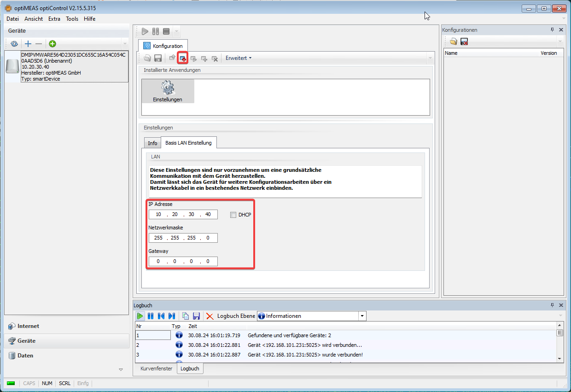Pin the Konfigurationen panel
This screenshot has width=571, height=392.
coord(553,29)
